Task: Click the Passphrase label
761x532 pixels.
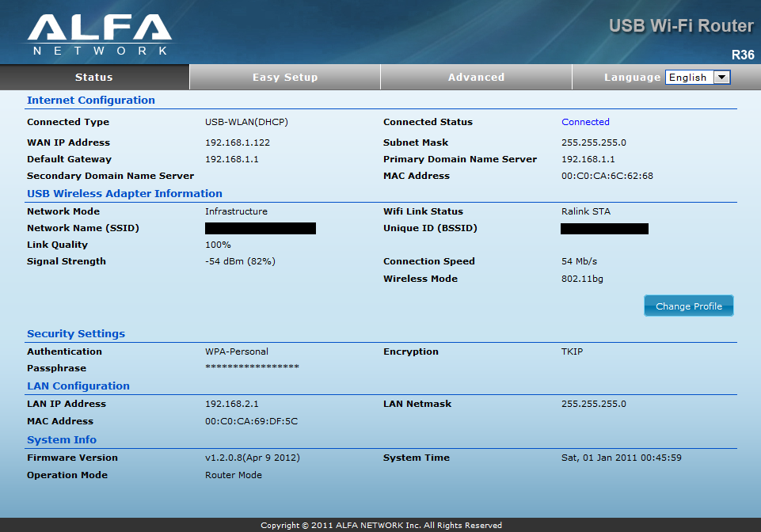Action: [56, 368]
